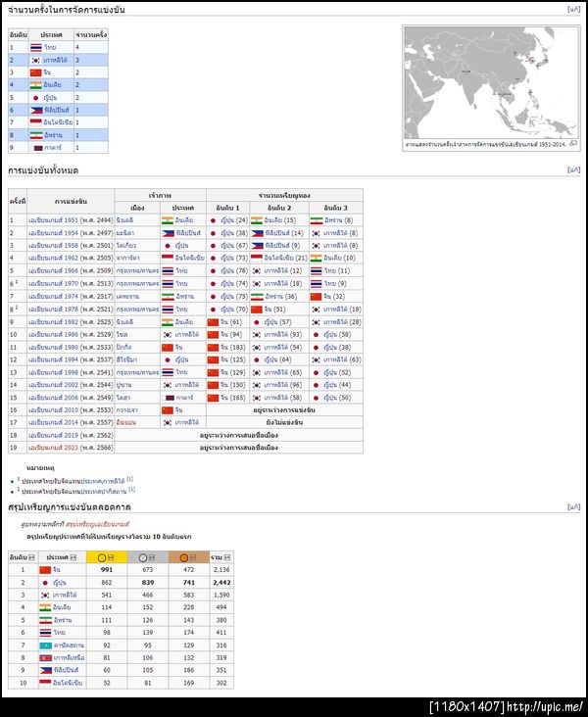Screen dimensions: 588x717
Task: Open the กวางโจว city link
Action: [126, 410]
